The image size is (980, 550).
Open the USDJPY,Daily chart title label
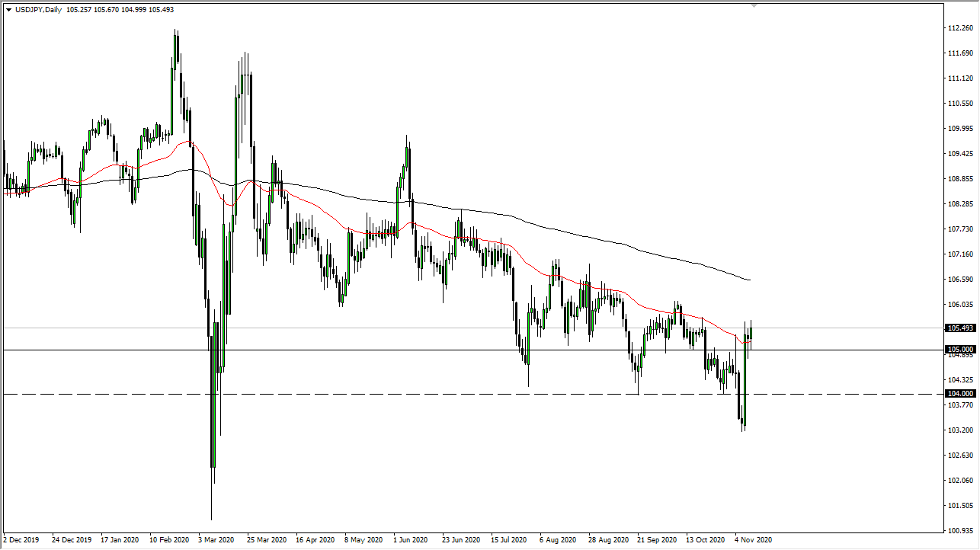pyautogui.click(x=38, y=10)
